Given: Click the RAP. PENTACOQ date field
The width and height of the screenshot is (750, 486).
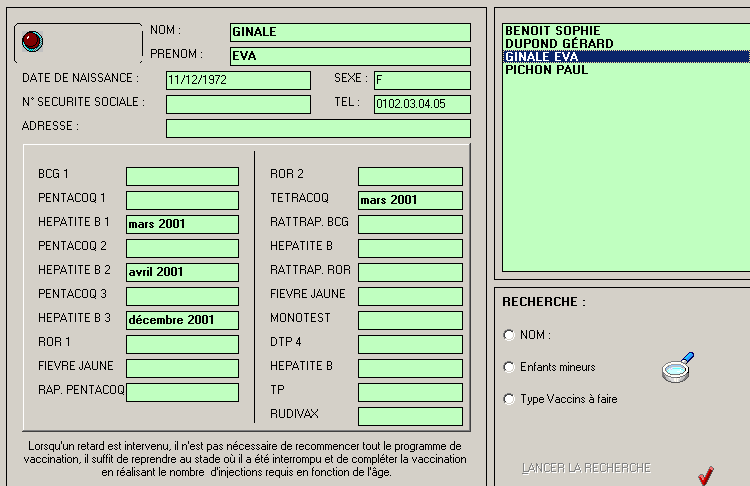Looking at the screenshot, I should tap(182, 392).
